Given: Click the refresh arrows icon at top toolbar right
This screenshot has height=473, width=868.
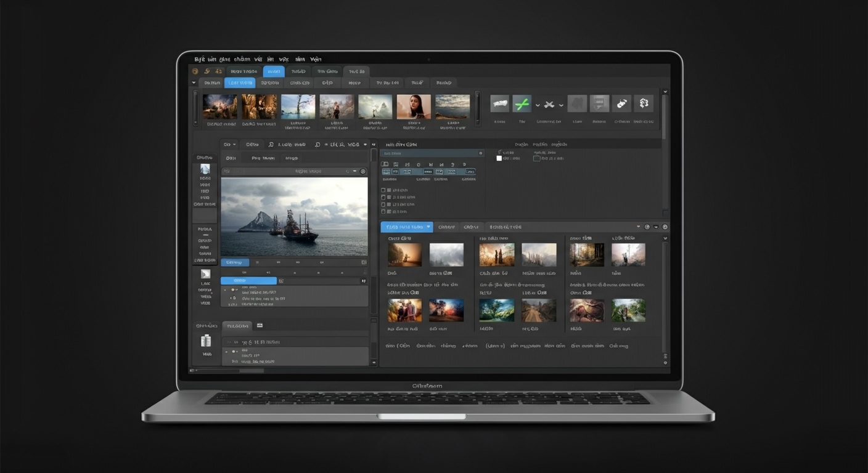Looking at the screenshot, I should click(x=643, y=103).
